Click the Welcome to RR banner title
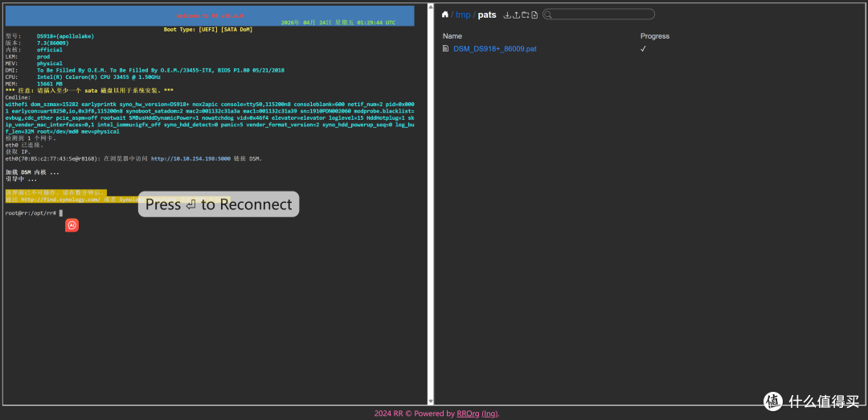 coord(210,16)
